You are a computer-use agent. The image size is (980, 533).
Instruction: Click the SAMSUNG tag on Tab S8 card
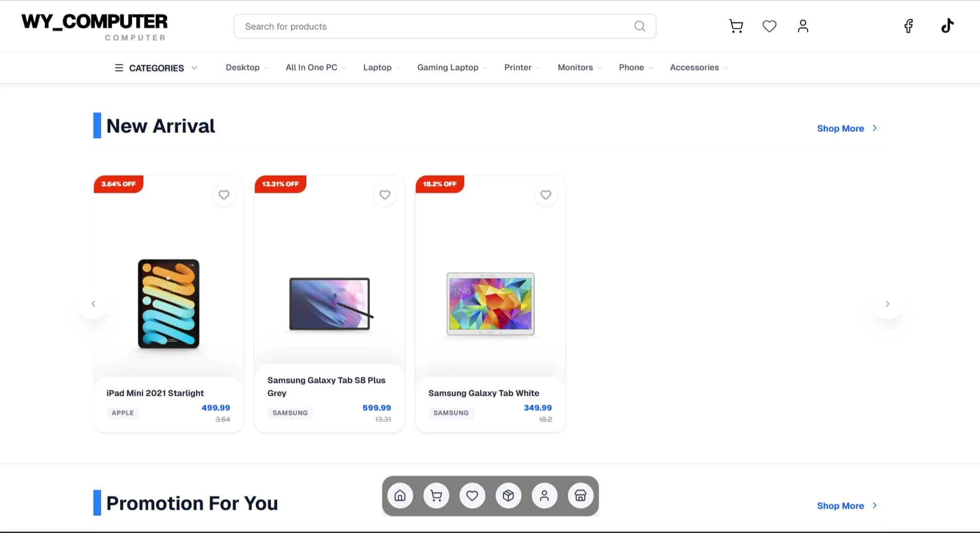point(290,413)
